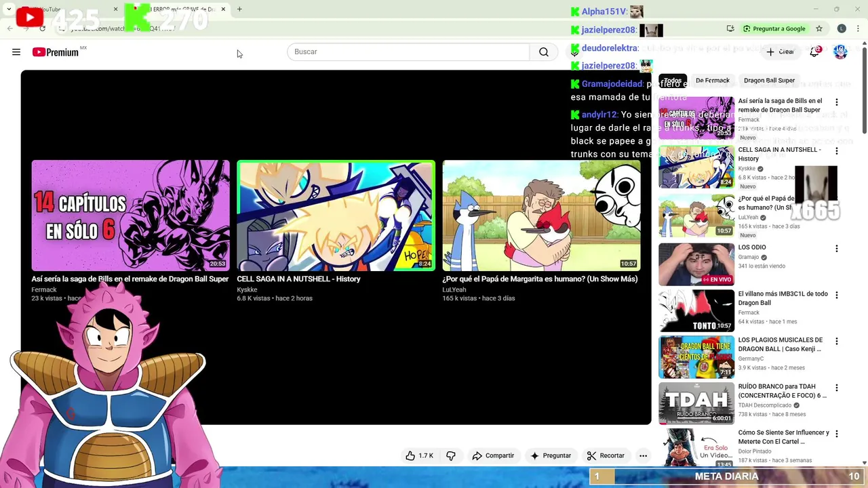Viewport: 868px width, 488px height.
Task: Open sidebar El villano más IMB3C1L thumbnail
Action: (696, 311)
